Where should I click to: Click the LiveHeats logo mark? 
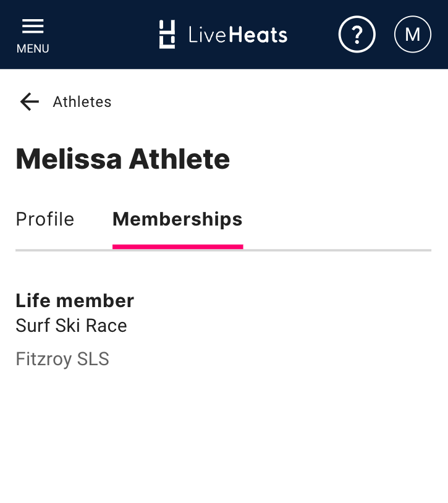(x=167, y=34)
